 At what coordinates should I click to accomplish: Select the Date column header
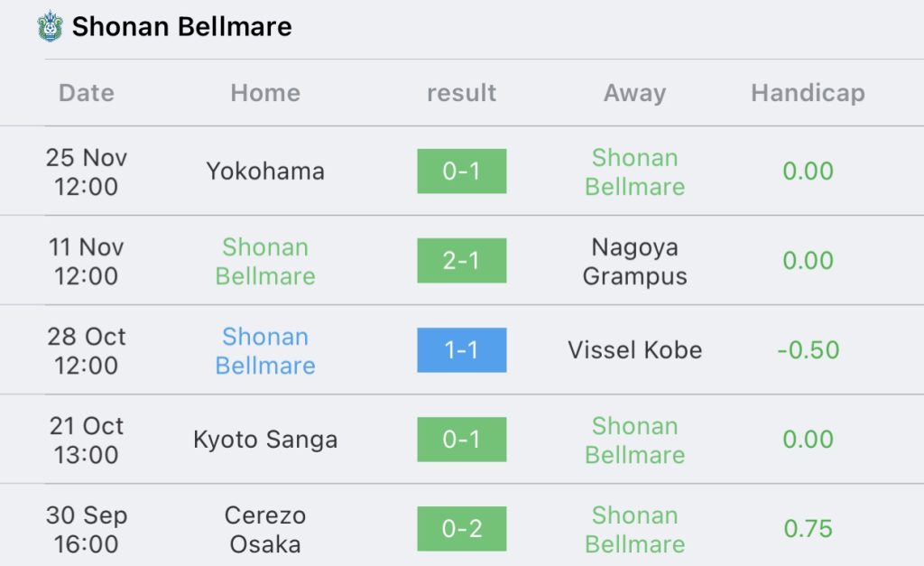click(x=87, y=93)
